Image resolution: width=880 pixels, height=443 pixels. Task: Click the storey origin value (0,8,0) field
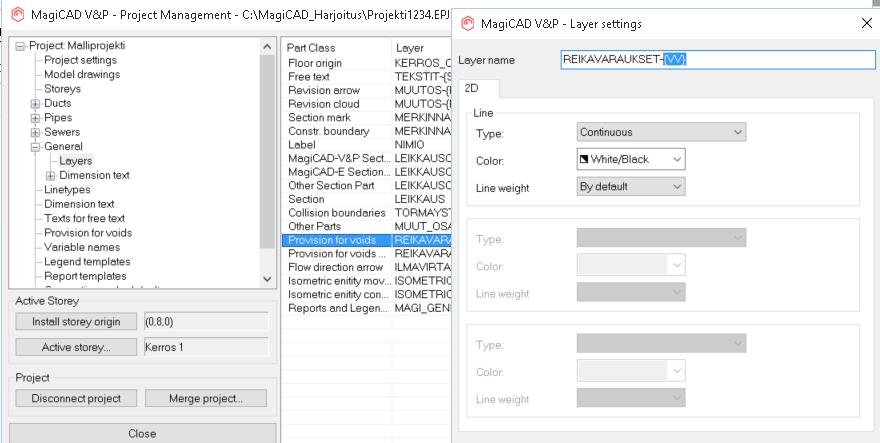coord(206,322)
